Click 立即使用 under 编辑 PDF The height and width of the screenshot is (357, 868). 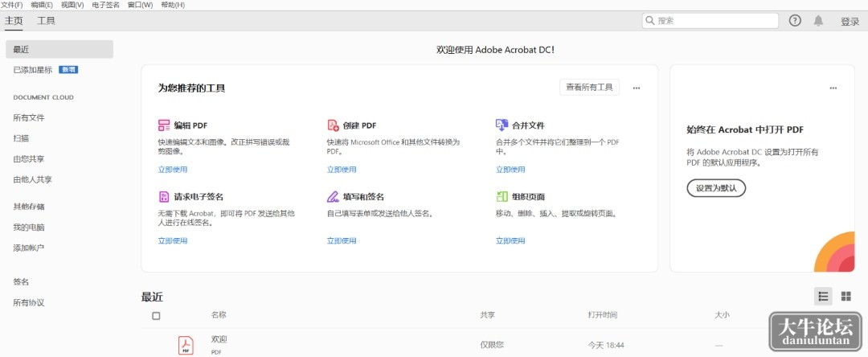(x=173, y=170)
